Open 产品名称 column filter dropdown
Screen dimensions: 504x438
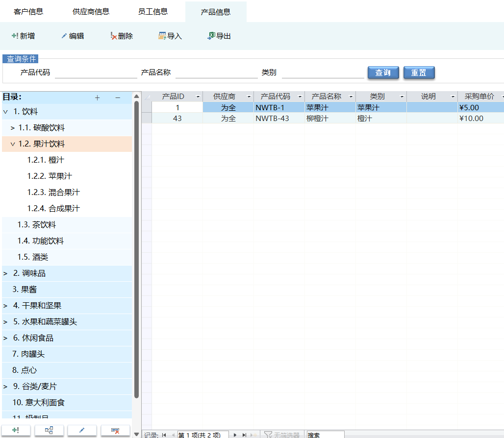351,97
